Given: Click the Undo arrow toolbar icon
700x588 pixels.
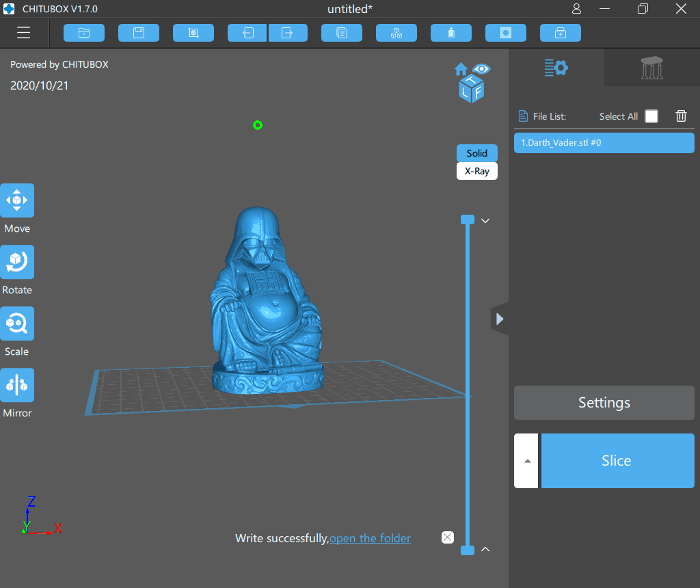Looking at the screenshot, I should 247,33.
